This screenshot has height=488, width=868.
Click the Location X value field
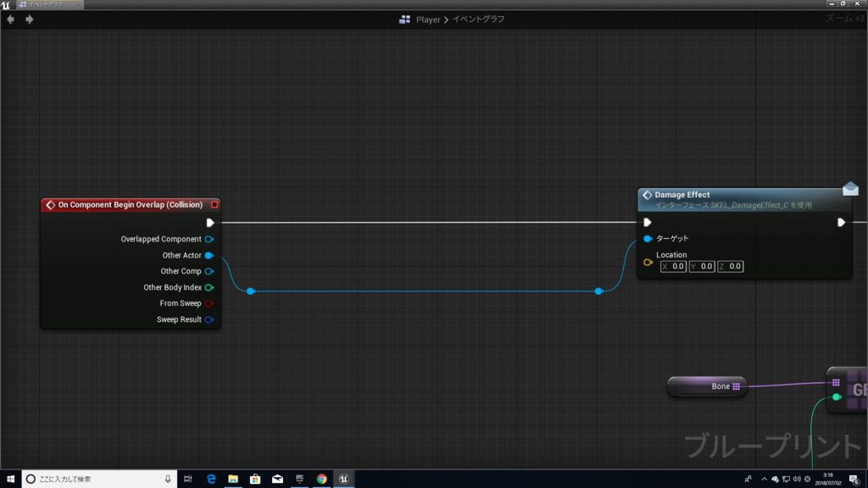tap(673, 266)
